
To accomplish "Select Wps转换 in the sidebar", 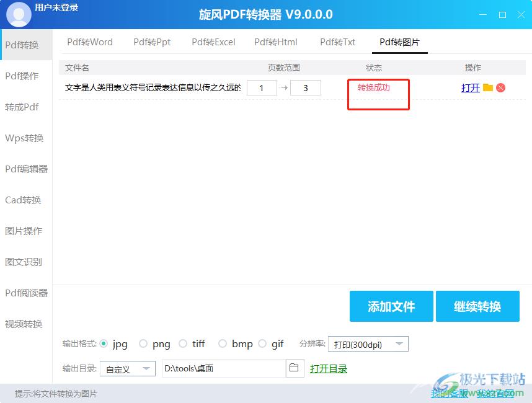I will click(27, 138).
